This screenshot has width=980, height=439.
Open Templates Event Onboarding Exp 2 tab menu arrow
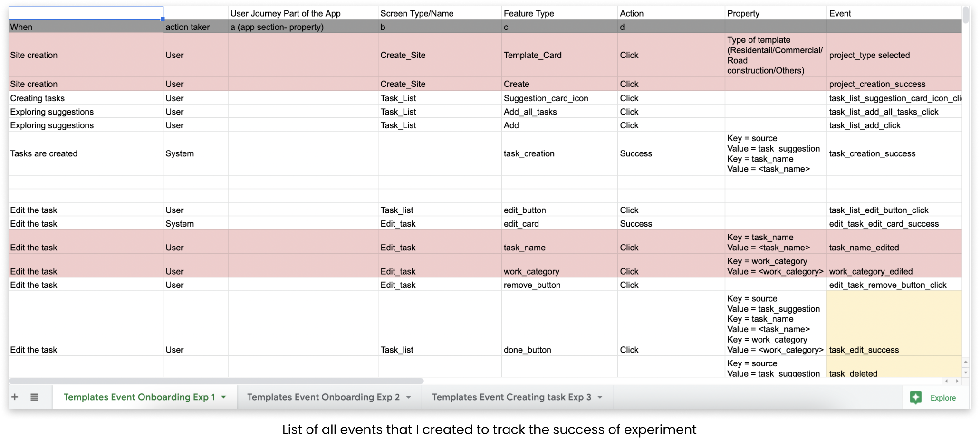point(408,397)
